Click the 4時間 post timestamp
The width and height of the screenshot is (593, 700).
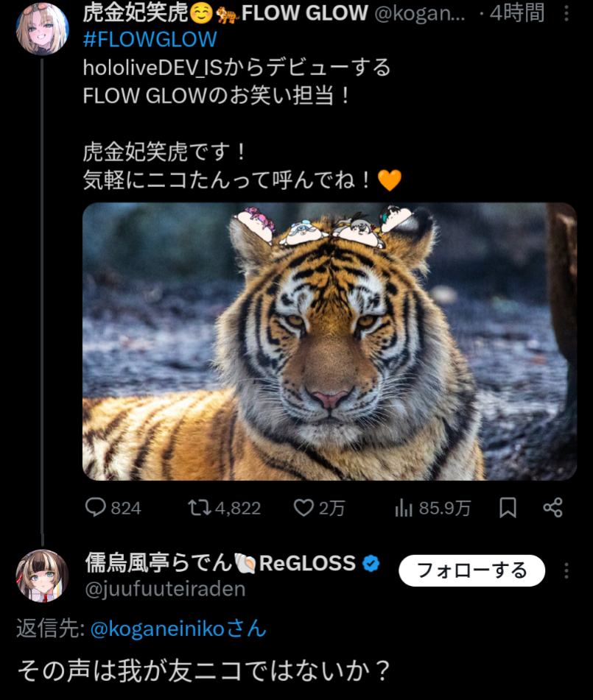[520, 13]
